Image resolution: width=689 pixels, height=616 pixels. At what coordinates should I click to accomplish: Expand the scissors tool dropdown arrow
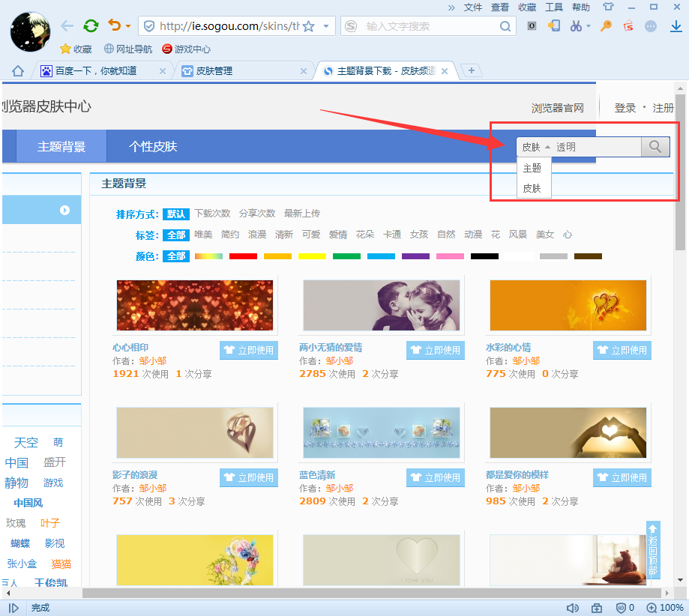click(x=588, y=26)
